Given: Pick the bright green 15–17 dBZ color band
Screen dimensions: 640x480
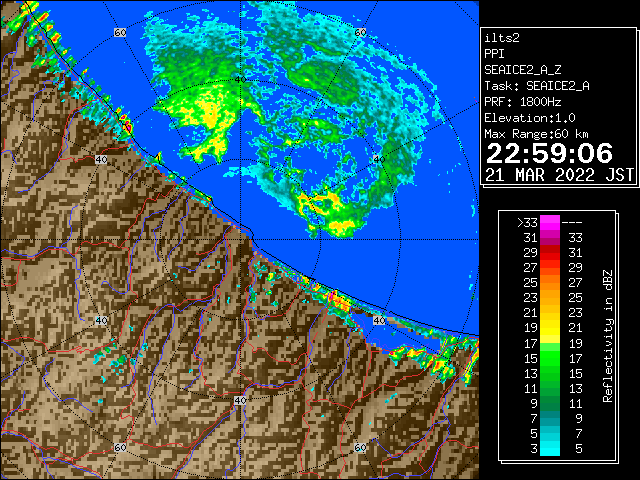Looking at the screenshot, I should click(550, 358).
